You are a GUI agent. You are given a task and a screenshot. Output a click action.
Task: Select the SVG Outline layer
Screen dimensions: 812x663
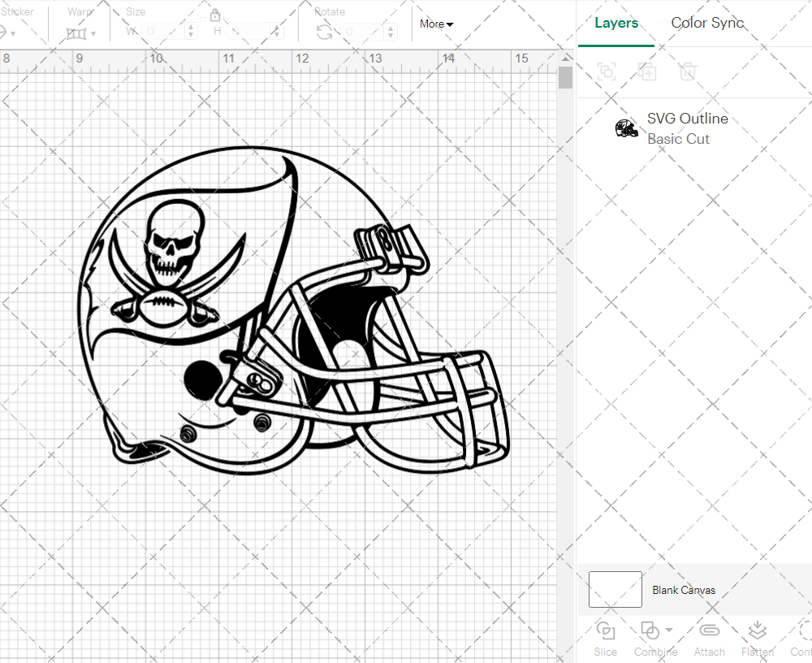click(x=687, y=128)
